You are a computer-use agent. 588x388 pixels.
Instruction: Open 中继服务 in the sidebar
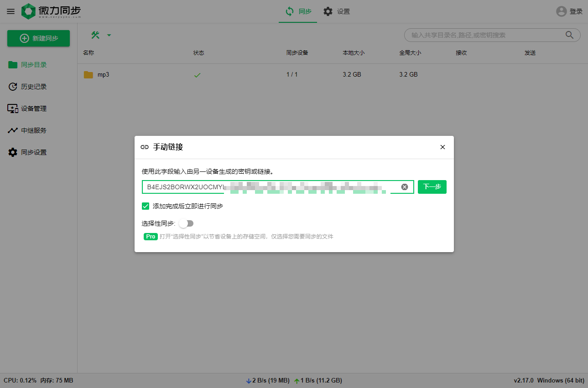(38, 130)
